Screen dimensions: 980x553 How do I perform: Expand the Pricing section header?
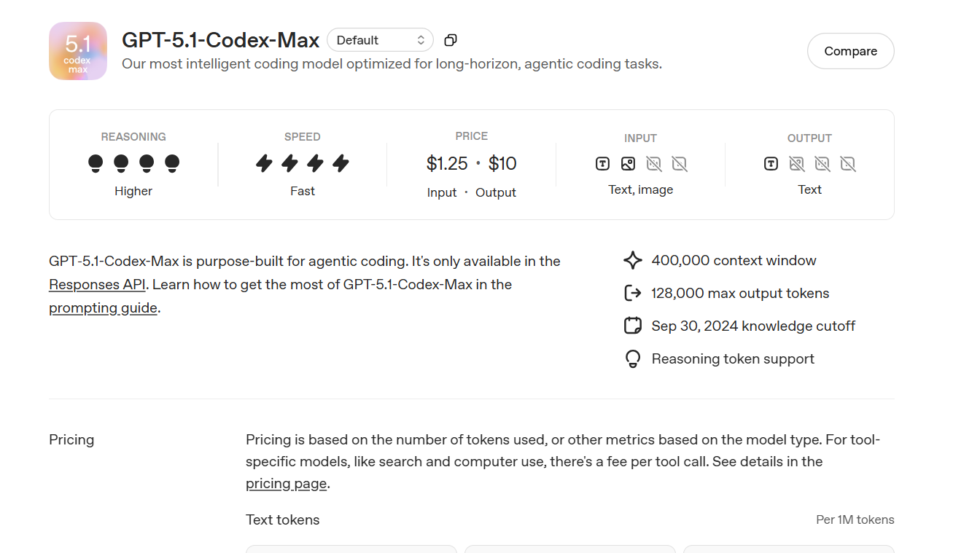71,439
